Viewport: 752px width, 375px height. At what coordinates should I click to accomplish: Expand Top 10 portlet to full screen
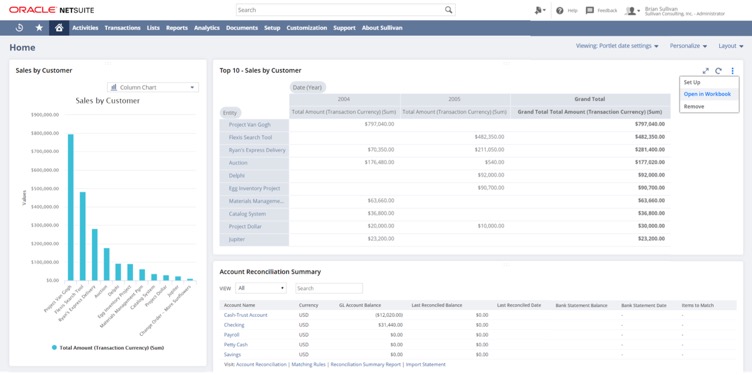click(705, 71)
